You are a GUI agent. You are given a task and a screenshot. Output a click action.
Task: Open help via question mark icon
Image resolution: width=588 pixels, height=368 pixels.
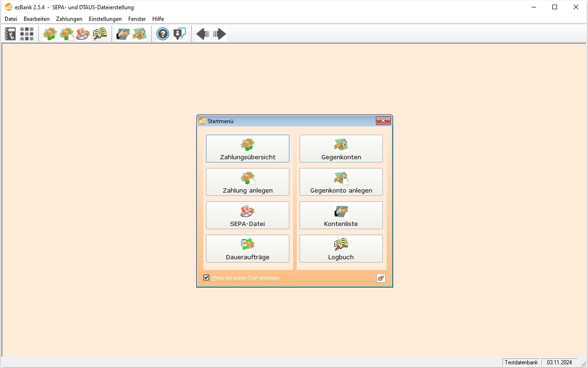click(163, 34)
